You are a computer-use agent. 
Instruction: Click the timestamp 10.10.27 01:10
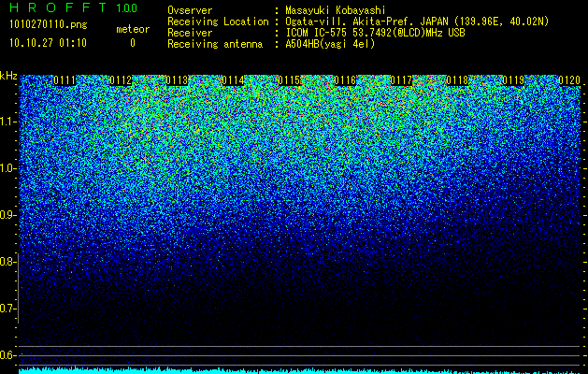48,43
